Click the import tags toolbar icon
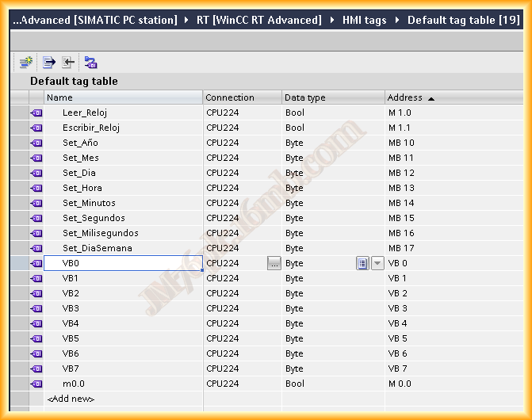 68,62
